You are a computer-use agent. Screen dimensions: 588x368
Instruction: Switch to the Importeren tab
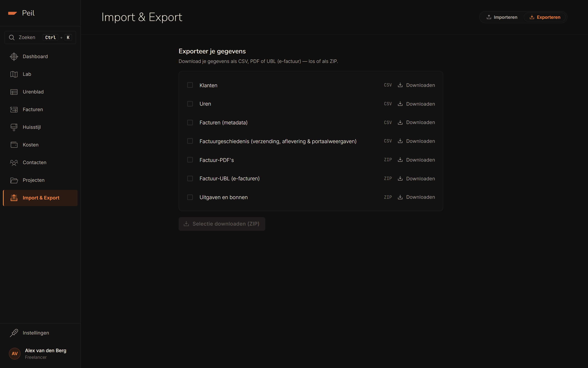tap(502, 17)
